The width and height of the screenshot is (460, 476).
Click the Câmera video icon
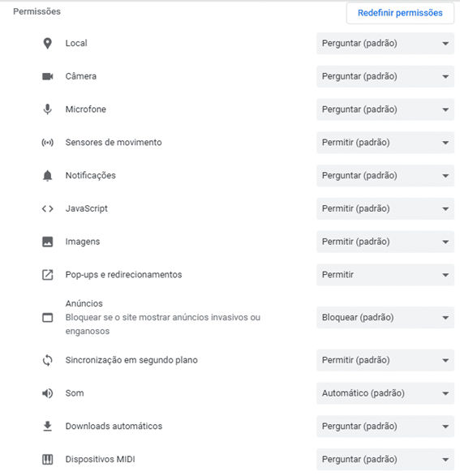[x=47, y=76]
